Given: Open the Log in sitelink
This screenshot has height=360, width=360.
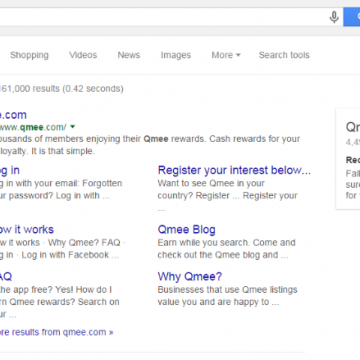Looking at the screenshot, I should pyautogui.click(x=10, y=170).
